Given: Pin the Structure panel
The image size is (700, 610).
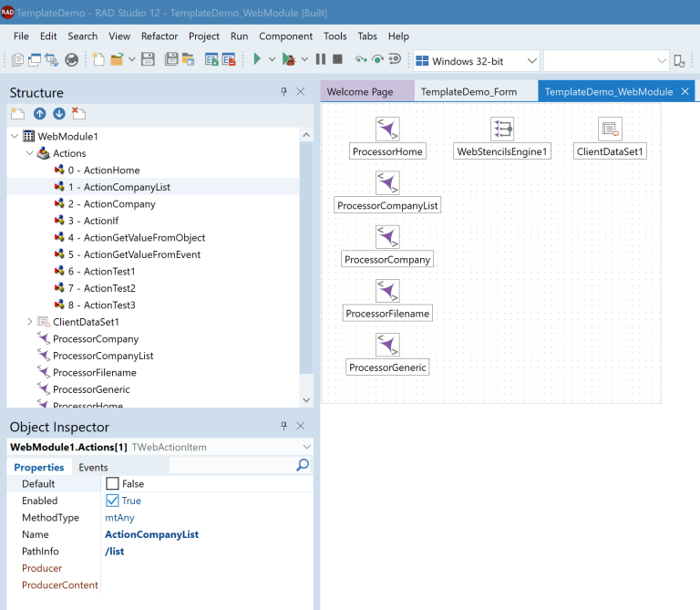Looking at the screenshot, I should pyautogui.click(x=284, y=91).
